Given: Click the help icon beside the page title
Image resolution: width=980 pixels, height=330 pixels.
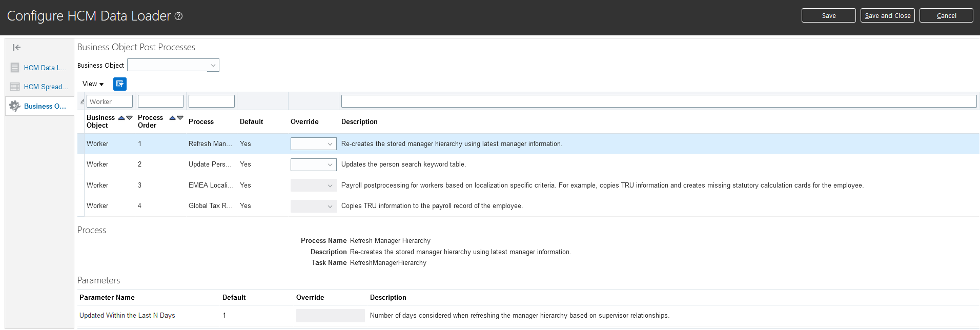Looking at the screenshot, I should click(x=178, y=16).
